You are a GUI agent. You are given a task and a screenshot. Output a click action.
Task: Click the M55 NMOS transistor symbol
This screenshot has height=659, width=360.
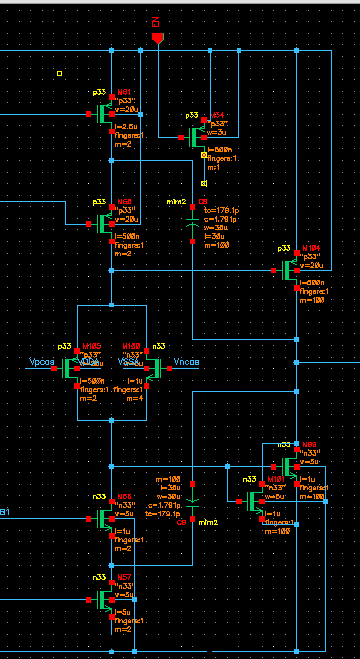[103, 519]
